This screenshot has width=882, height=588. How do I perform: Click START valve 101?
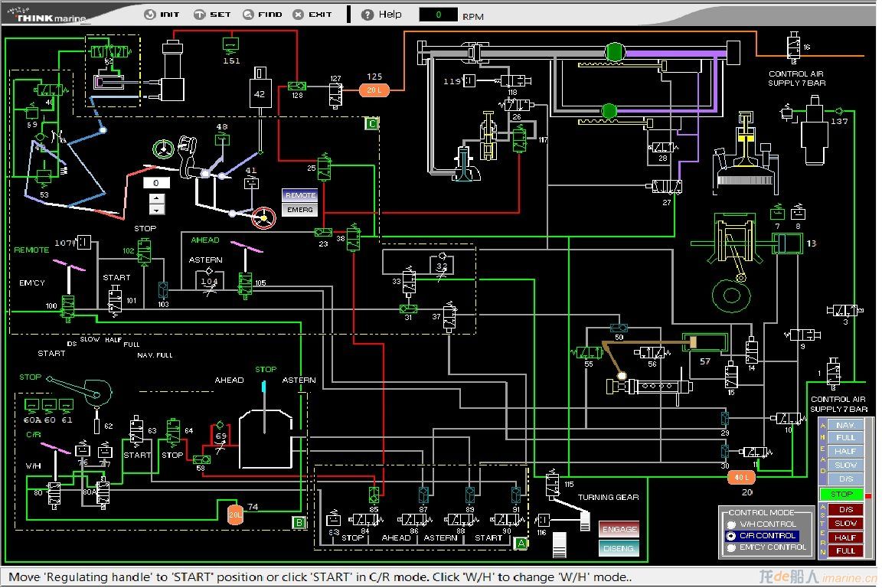(x=116, y=300)
